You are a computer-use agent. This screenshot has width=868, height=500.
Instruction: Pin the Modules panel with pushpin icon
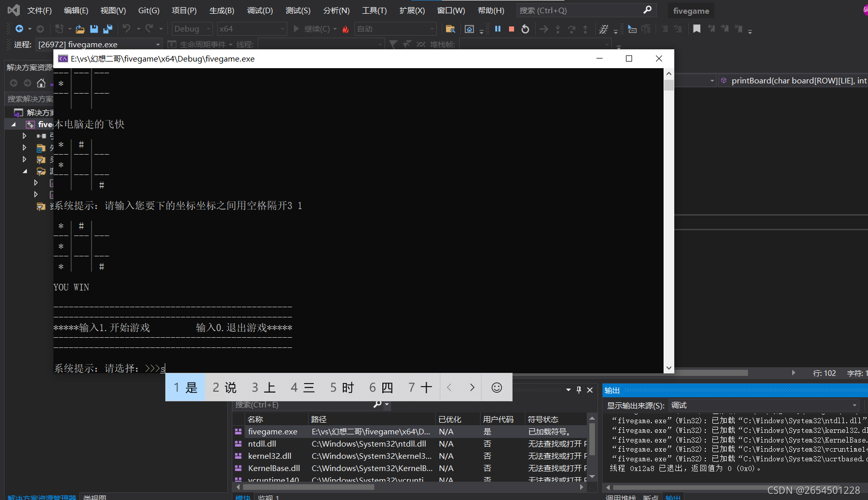click(x=579, y=390)
